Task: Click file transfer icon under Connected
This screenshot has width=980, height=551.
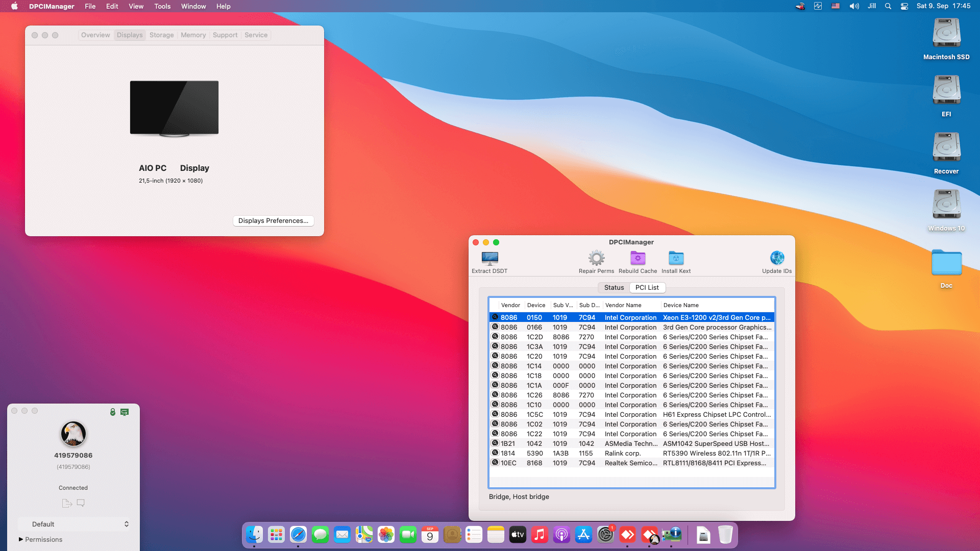Action: (x=67, y=504)
